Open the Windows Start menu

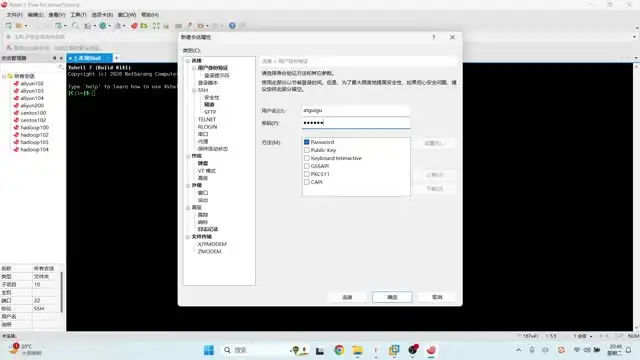click(209, 350)
